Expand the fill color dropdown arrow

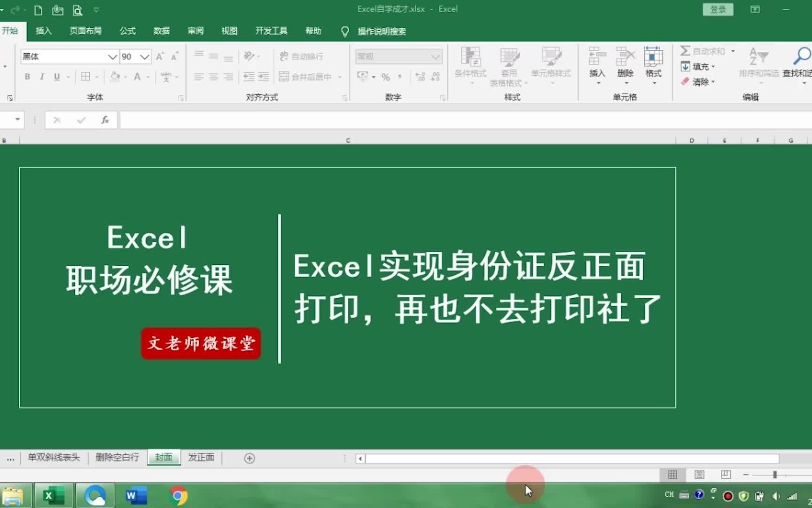pos(125,77)
